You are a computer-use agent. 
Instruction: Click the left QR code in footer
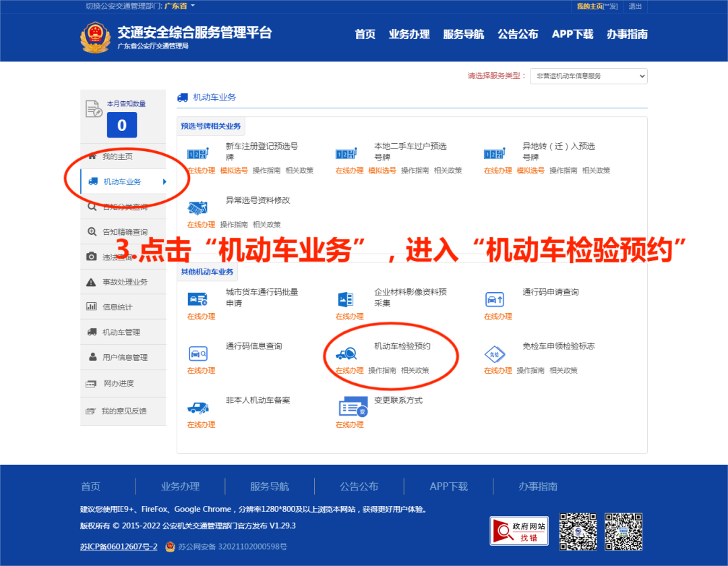click(578, 532)
